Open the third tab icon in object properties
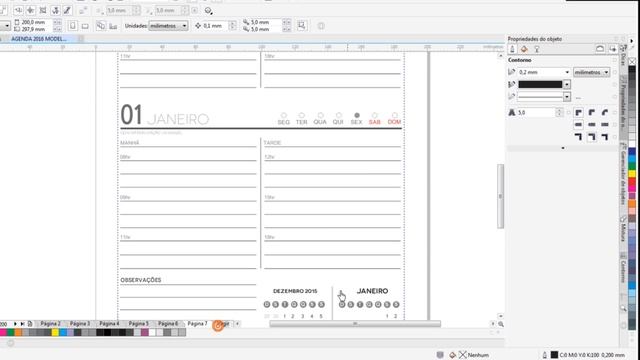 (537, 49)
